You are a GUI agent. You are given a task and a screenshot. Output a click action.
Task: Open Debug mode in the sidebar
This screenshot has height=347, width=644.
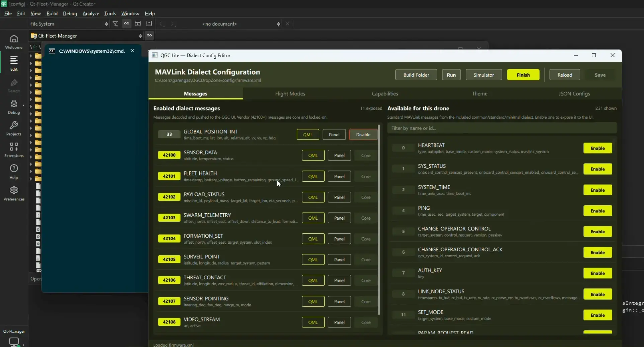[x=14, y=107]
